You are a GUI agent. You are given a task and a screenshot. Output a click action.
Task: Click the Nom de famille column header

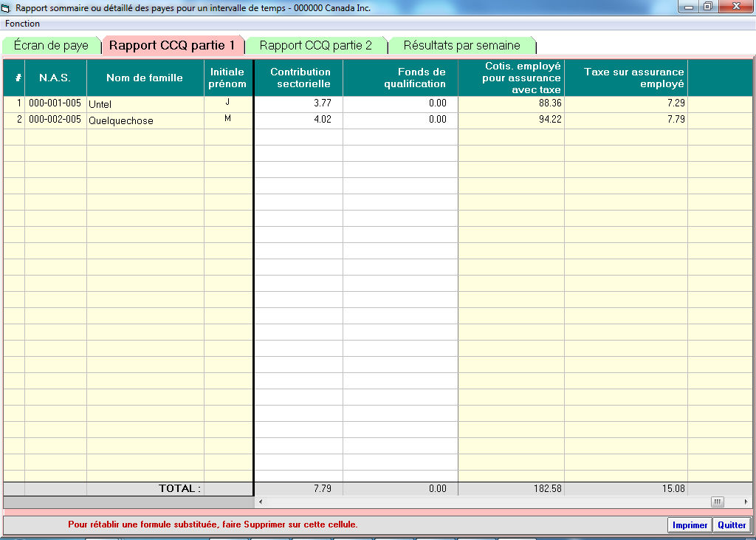point(145,78)
